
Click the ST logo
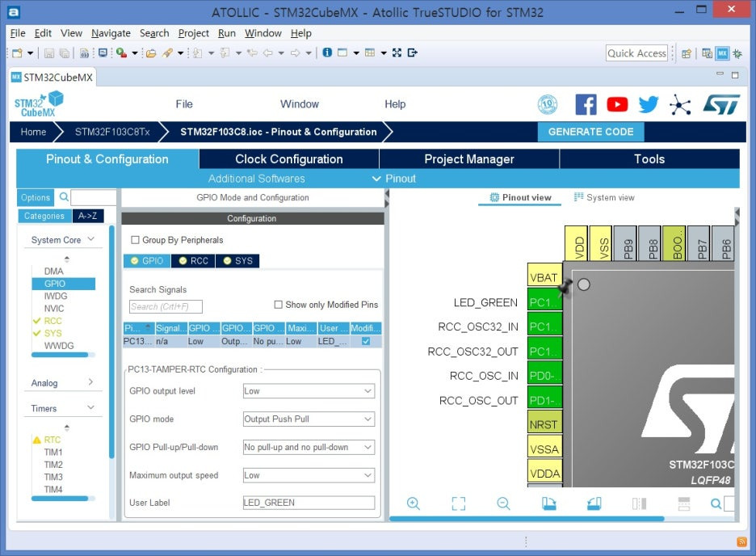(x=720, y=104)
